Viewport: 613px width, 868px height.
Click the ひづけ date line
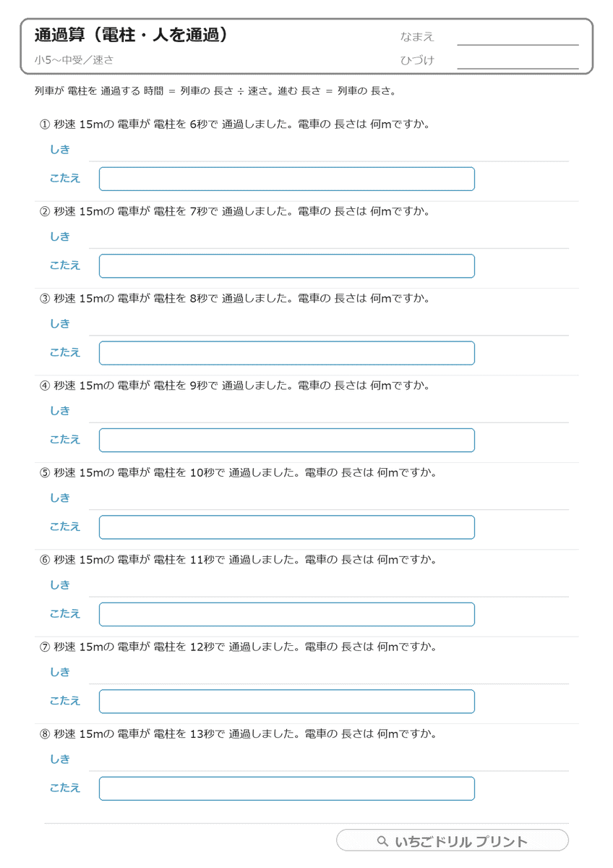tap(518, 61)
